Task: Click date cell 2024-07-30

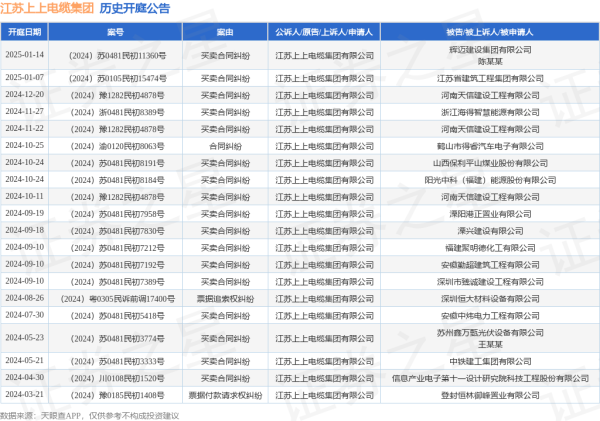Action: (x=24, y=315)
